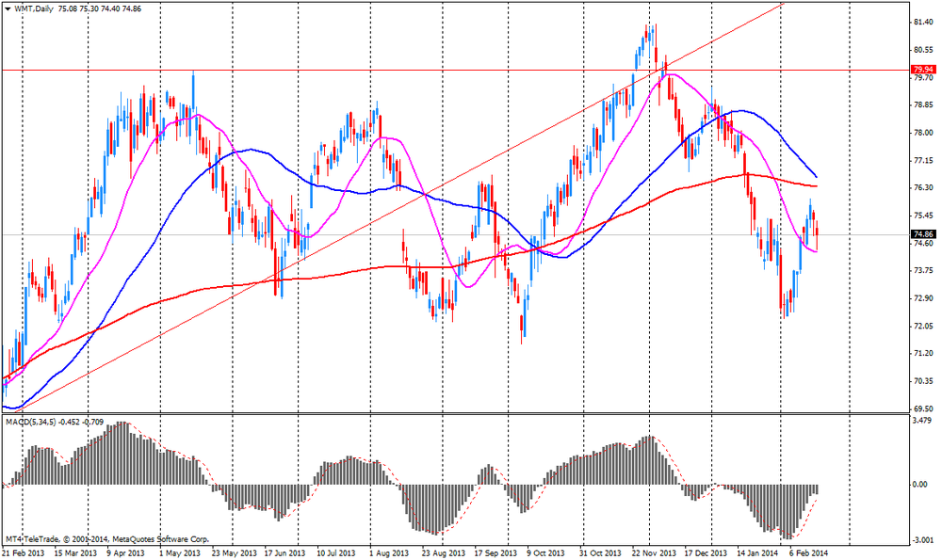Click the 72.90 price axis label
The height and width of the screenshot is (560, 942).
click(922, 298)
